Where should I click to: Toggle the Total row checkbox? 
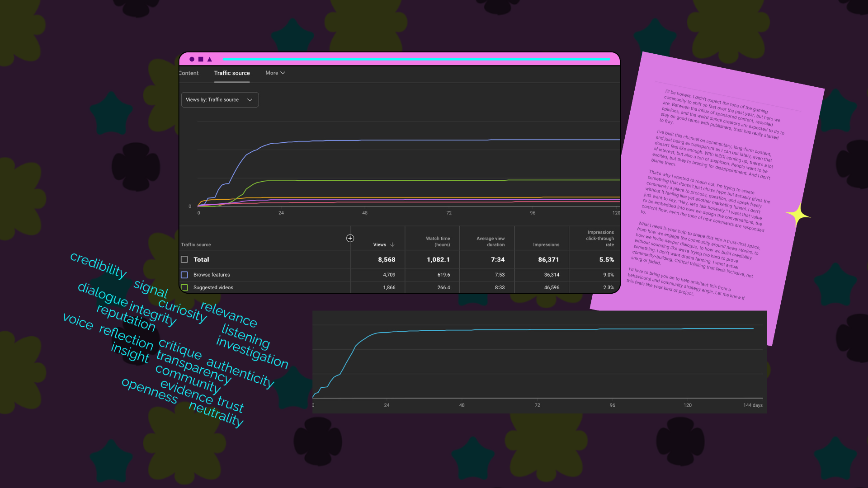click(184, 259)
